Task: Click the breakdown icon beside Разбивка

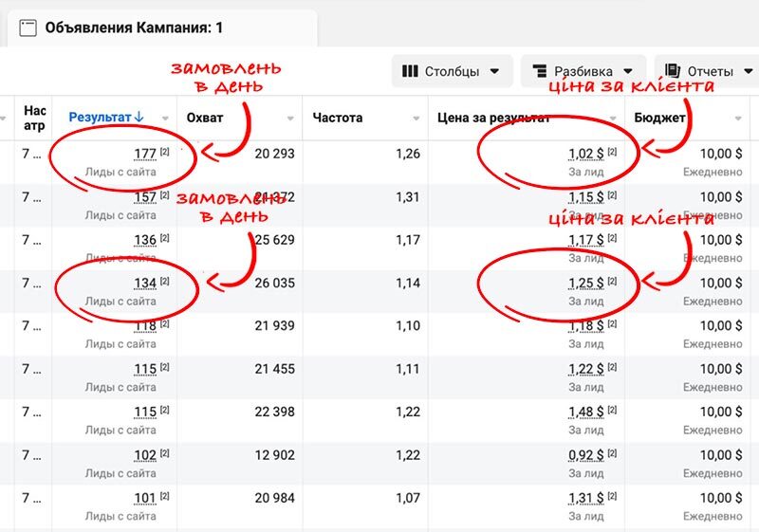Action: coord(540,71)
